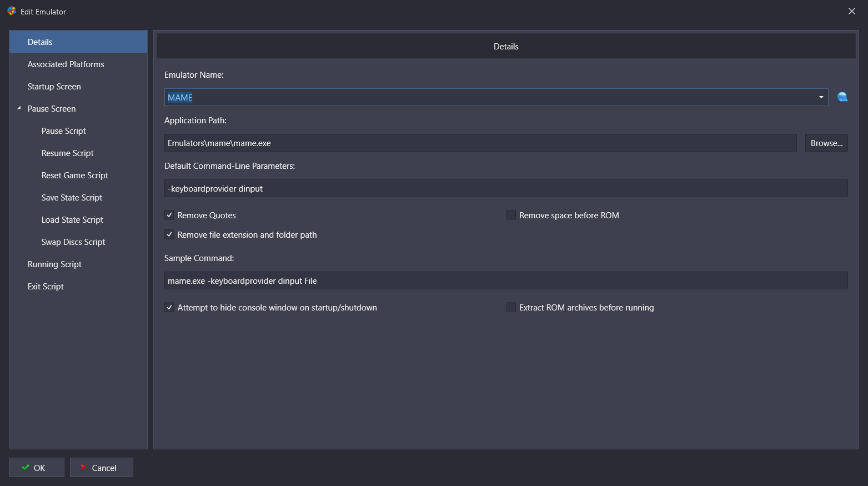Uncheck Remove Quotes checkbox

(169, 215)
